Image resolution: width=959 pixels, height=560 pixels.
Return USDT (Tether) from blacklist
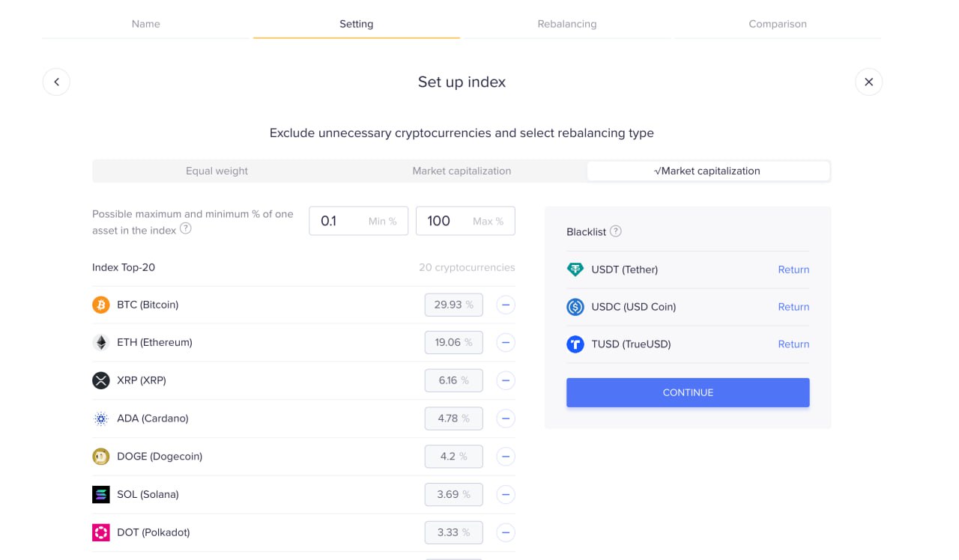click(x=793, y=270)
